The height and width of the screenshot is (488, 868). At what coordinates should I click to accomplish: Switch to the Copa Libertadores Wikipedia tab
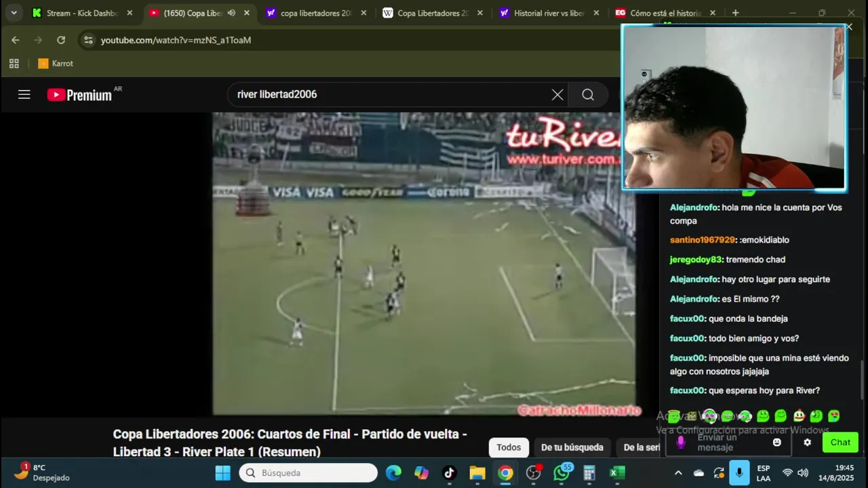(434, 13)
